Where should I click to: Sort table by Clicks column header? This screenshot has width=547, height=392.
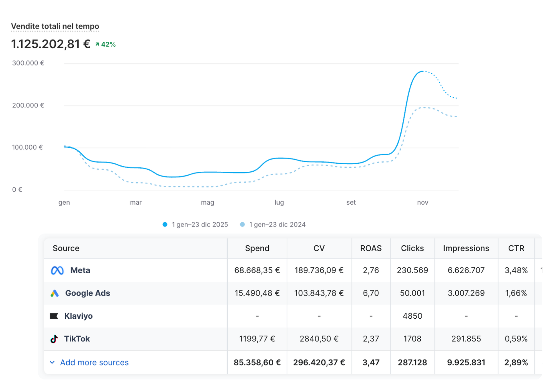tap(412, 248)
